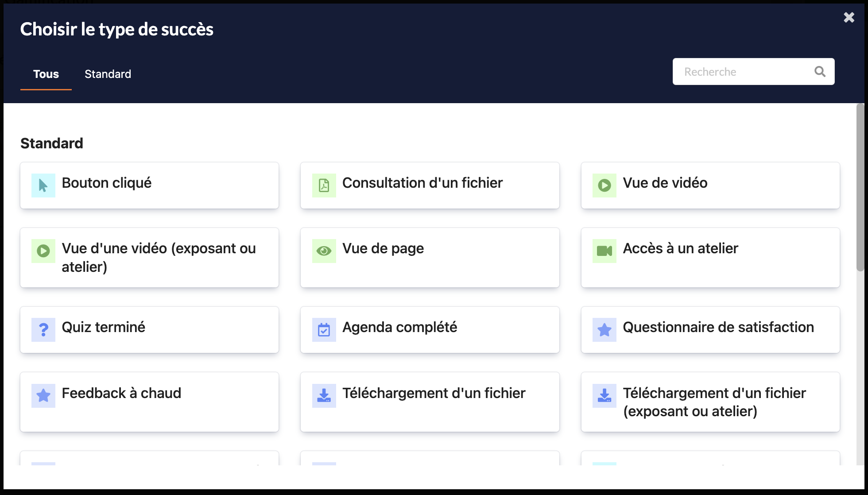868x495 pixels.
Task: Click the star icon beside Feedback à chaud
Action: (x=43, y=395)
